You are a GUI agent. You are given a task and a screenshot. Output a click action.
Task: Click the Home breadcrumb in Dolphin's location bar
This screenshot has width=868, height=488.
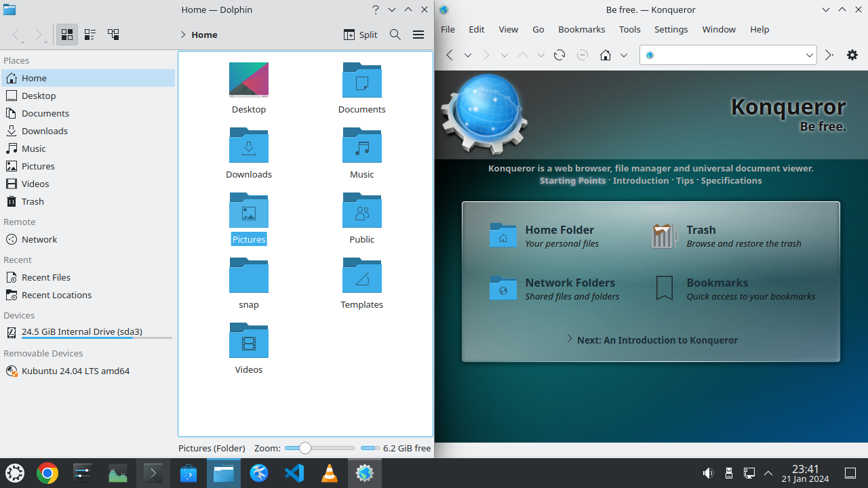coord(204,35)
